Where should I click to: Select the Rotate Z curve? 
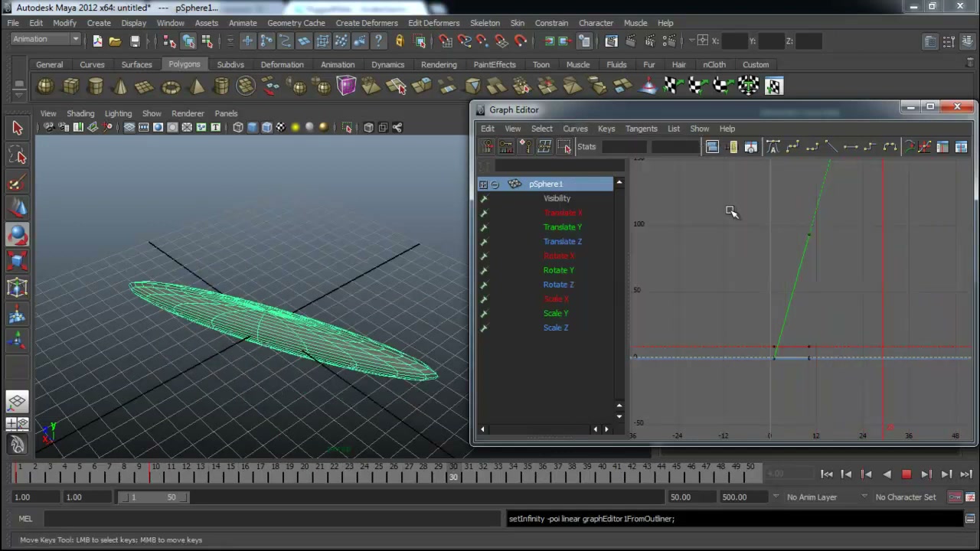(558, 285)
